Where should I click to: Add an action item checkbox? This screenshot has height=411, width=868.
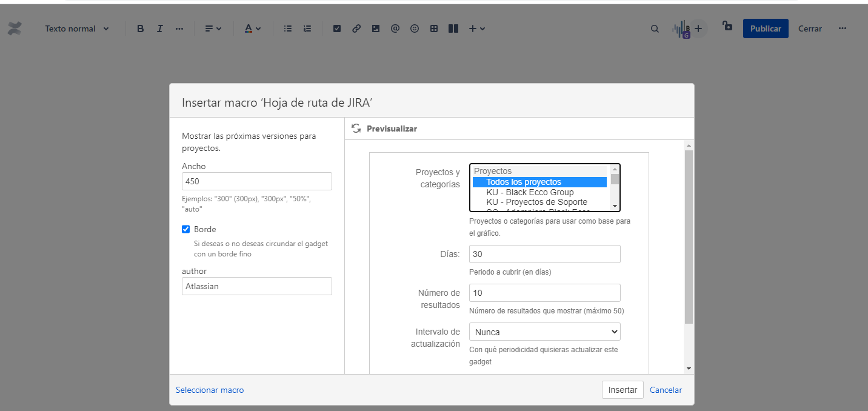pos(337,28)
